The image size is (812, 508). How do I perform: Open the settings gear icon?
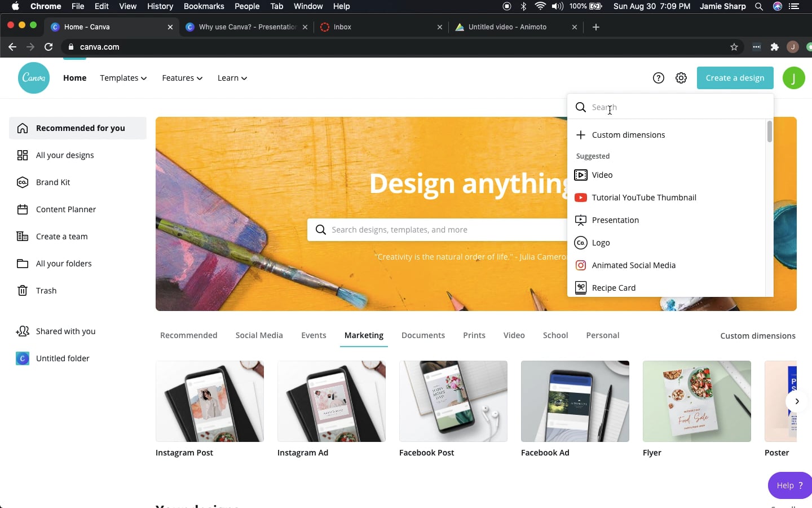coord(681,78)
